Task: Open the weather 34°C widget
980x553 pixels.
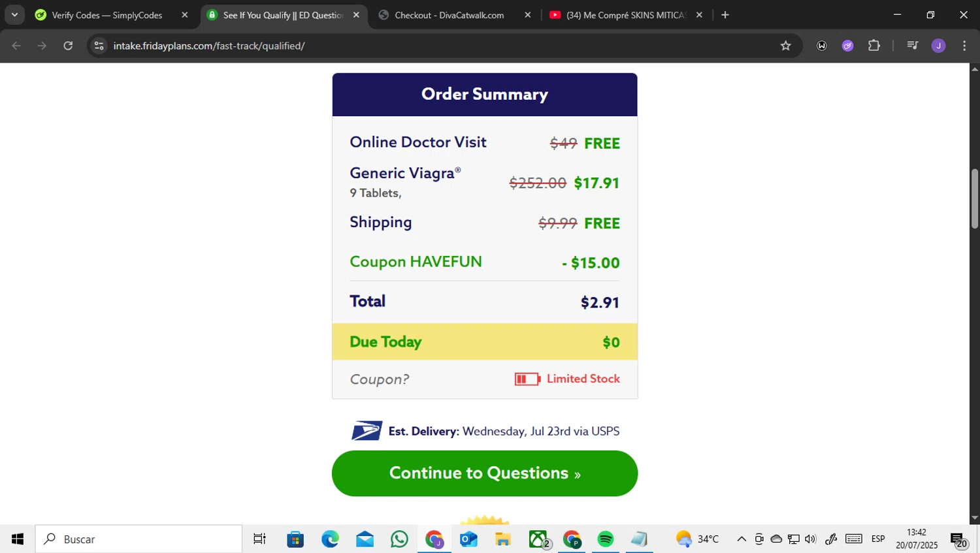Action: tap(697, 539)
